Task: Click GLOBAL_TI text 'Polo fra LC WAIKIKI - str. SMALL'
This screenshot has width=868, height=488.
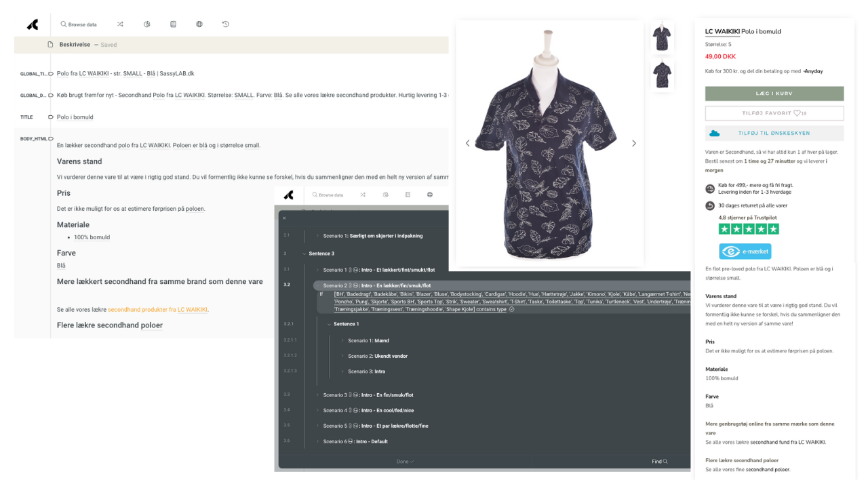Action: click(100, 74)
